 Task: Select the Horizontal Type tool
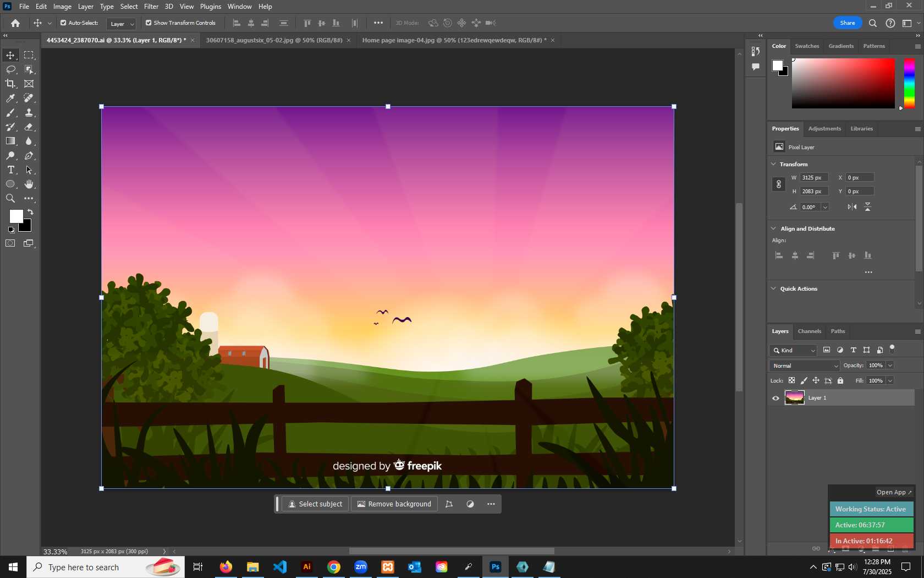(x=10, y=170)
